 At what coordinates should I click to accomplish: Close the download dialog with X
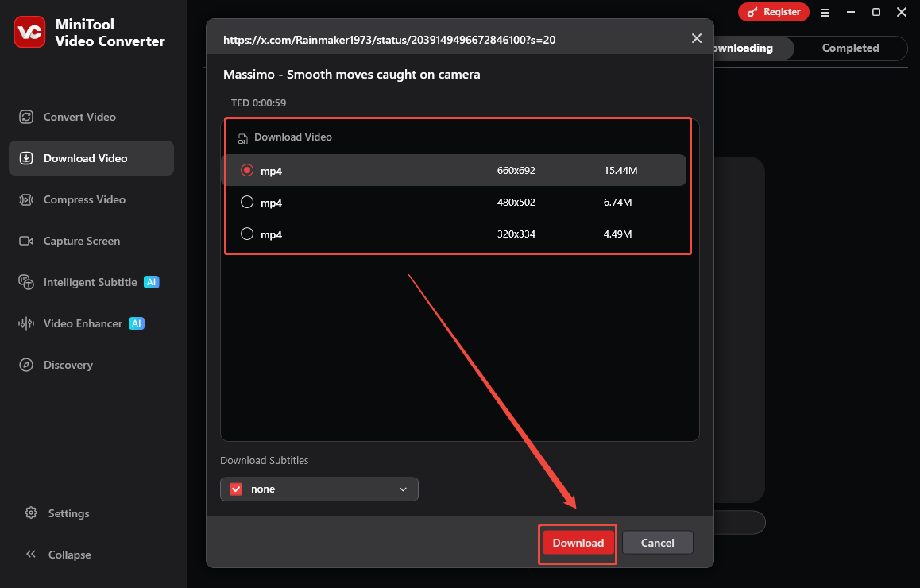[697, 38]
